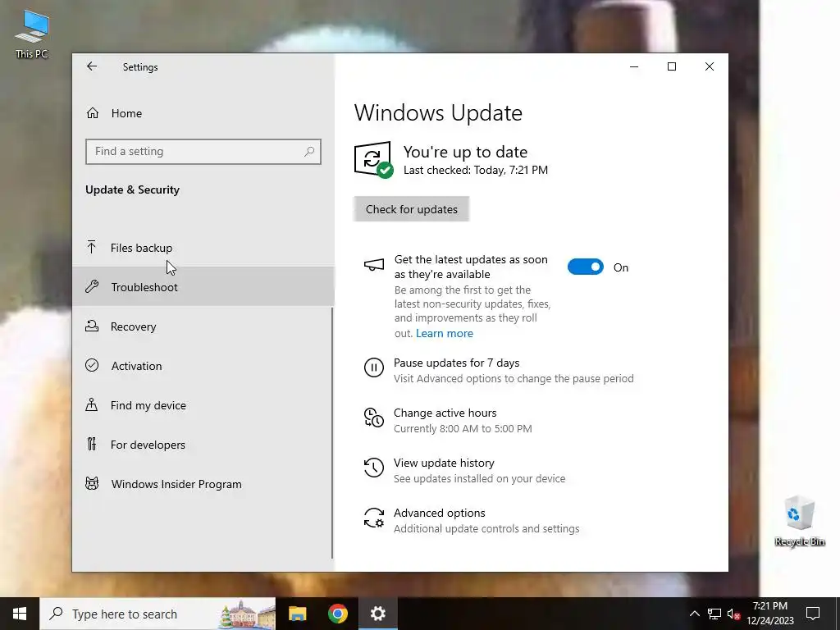Image resolution: width=840 pixels, height=630 pixels.
Task: Click the Windows Update sync status icon
Action: pos(373,160)
